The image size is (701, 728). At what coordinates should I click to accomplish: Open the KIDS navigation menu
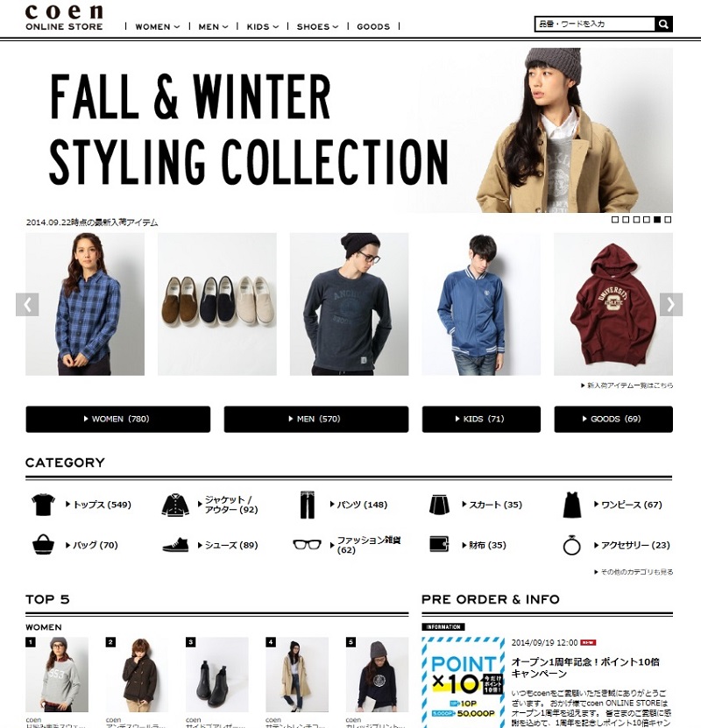click(262, 27)
